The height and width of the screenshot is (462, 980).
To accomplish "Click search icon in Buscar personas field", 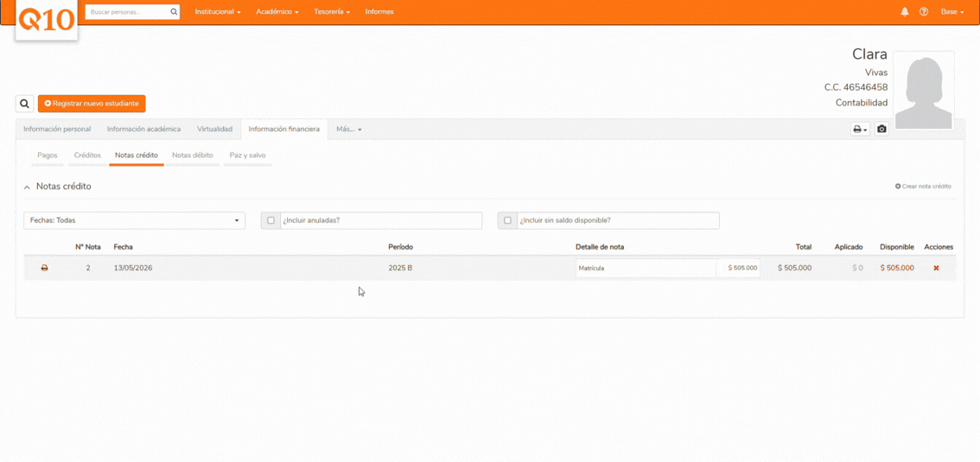I will [x=173, y=12].
